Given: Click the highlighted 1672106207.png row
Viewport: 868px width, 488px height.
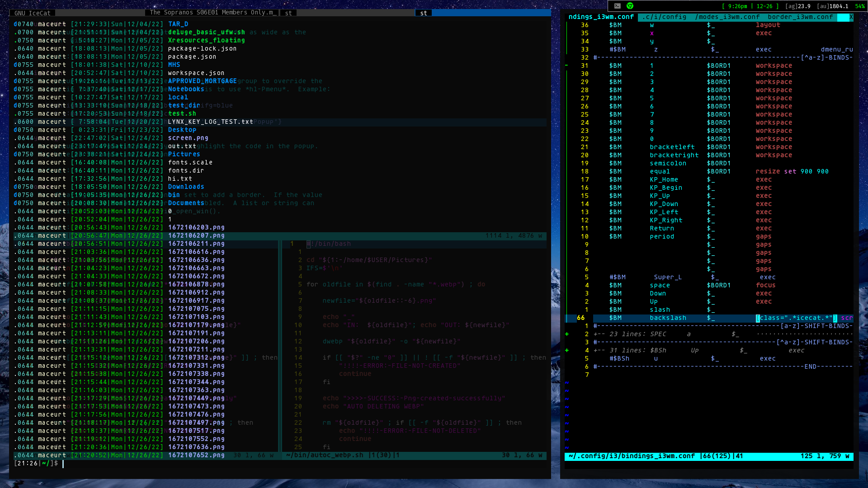Looking at the screenshot, I should click(x=280, y=235).
